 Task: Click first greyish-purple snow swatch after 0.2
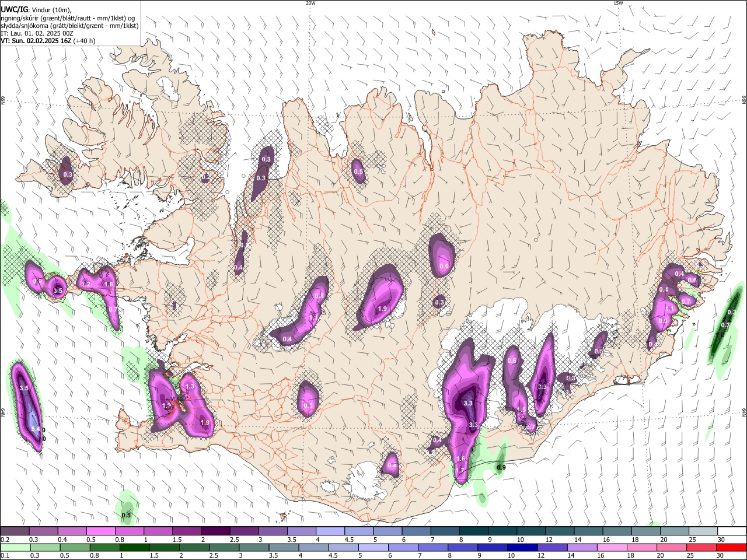pos(15,531)
